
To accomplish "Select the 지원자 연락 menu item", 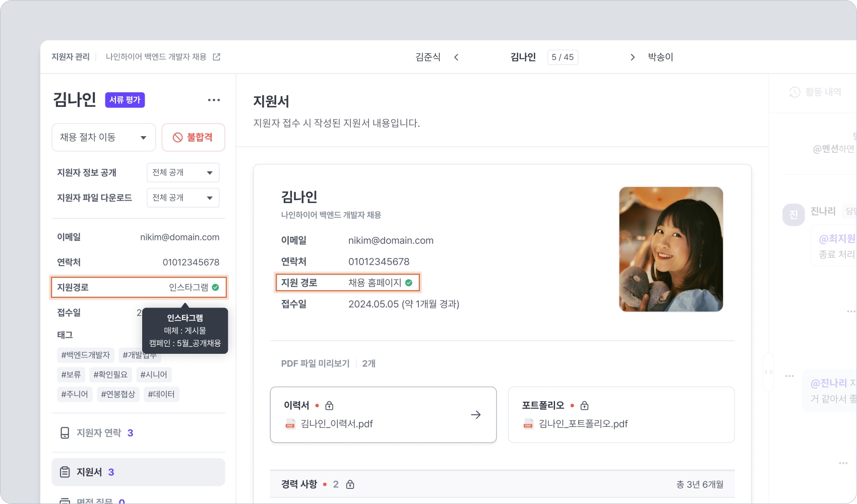I will click(x=138, y=433).
